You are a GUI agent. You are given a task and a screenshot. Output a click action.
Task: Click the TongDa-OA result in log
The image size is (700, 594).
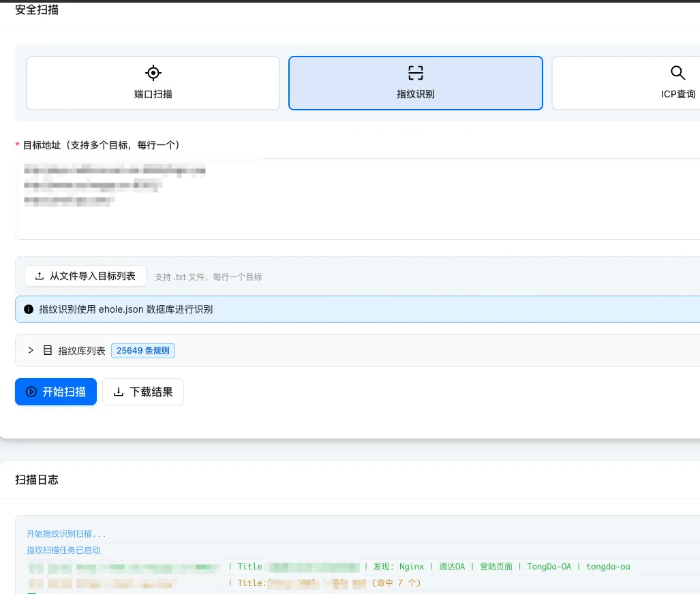[x=549, y=567]
